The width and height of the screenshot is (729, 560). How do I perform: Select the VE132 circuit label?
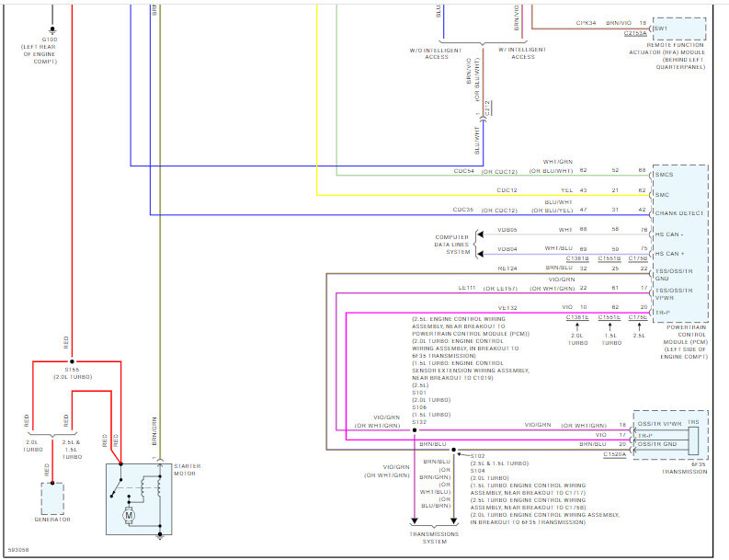coord(507,308)
